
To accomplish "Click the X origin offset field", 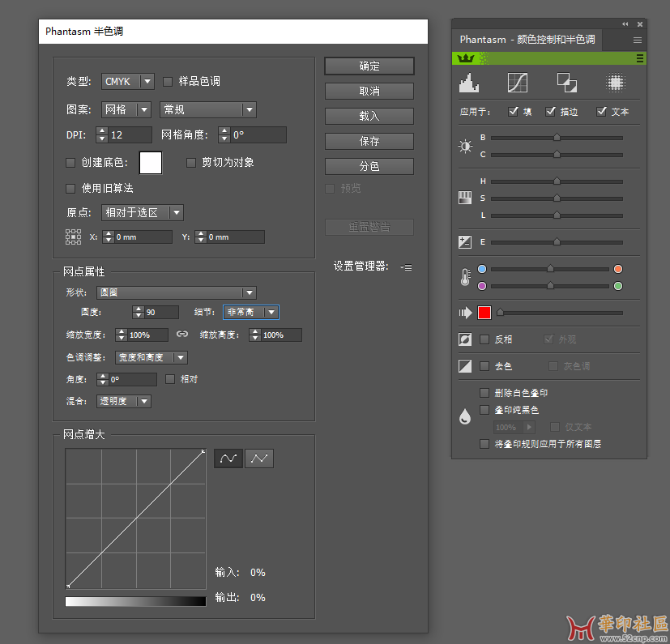I will tap(143, 237).
